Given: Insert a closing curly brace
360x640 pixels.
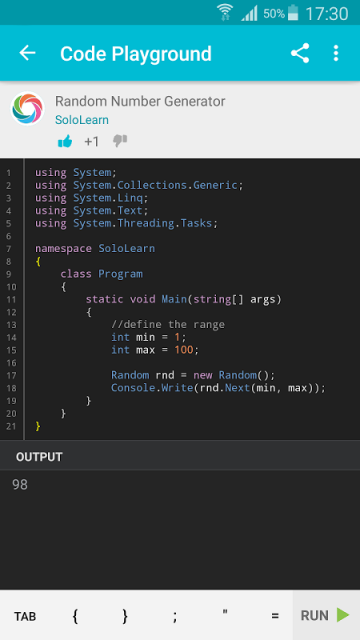Looking at the screenshot, I should click(x=125, y=616).
